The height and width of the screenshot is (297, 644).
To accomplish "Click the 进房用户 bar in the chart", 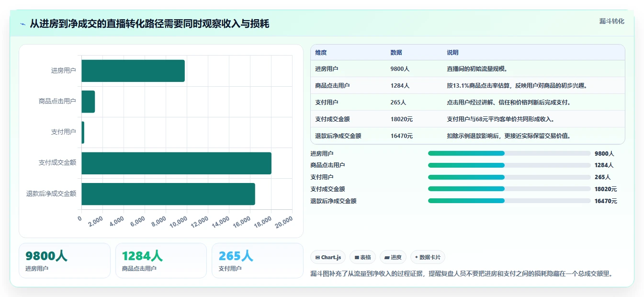I will tap(133, 71).
